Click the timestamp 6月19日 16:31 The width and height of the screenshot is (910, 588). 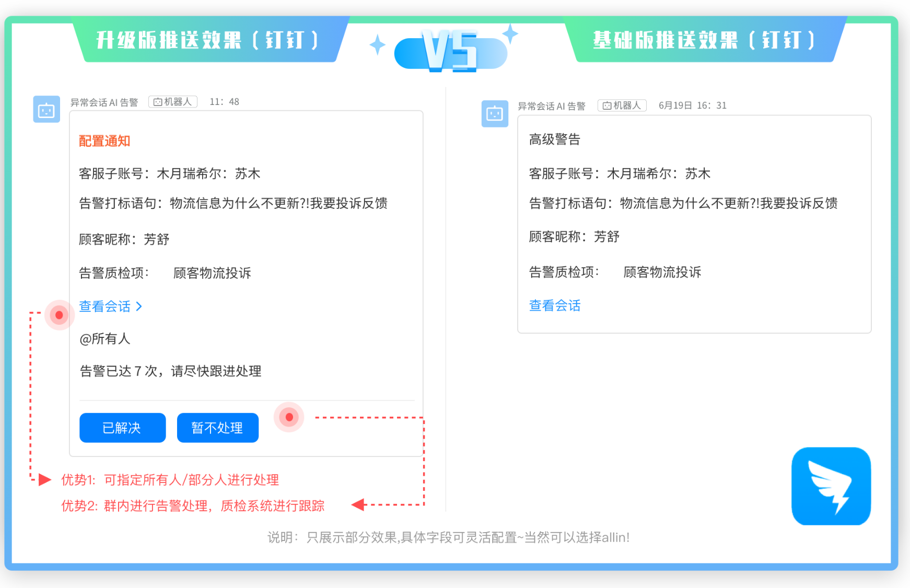pyautogui.click(x=693, y=105)
